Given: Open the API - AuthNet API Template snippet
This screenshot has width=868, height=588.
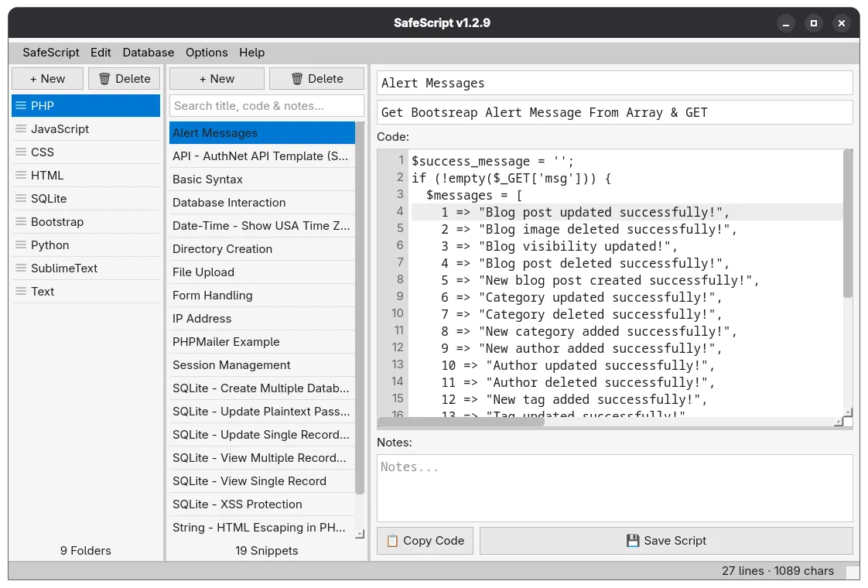Looking at the screenshot, I should click(261, 156).
